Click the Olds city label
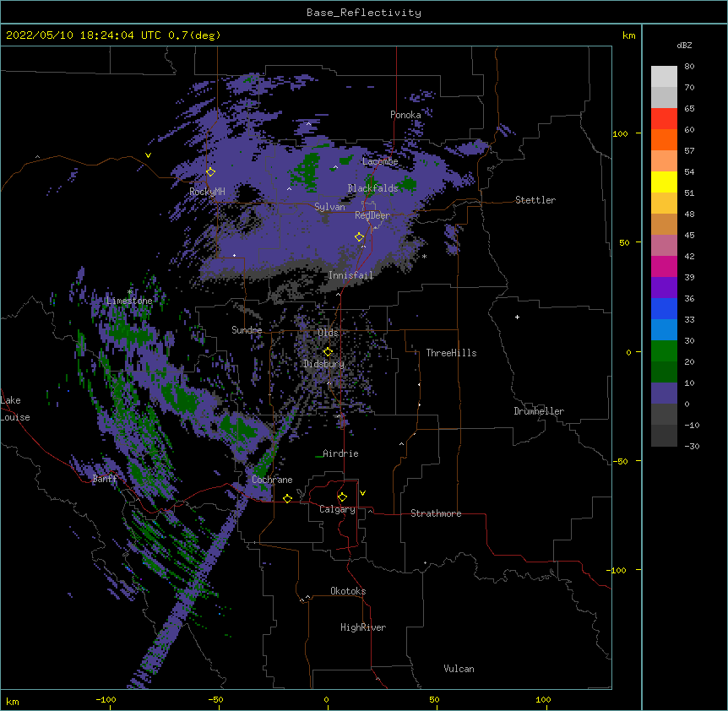 coord(328,333)
